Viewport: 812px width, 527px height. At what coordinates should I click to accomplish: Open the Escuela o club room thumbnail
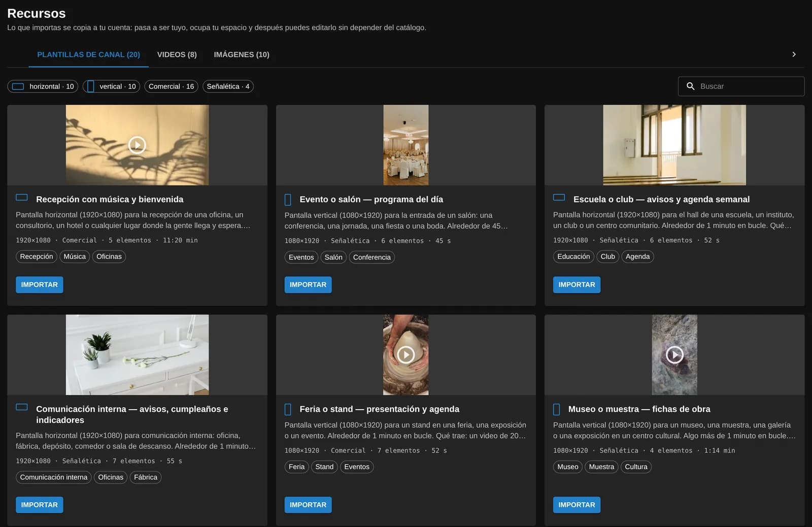(x=674, y=145)
